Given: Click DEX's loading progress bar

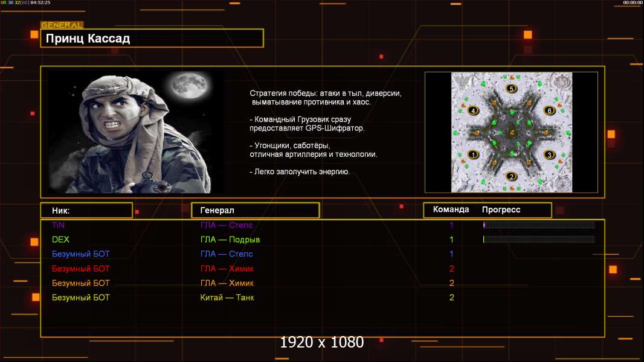Looking at the screenshot, I should (x=539, y=239).
